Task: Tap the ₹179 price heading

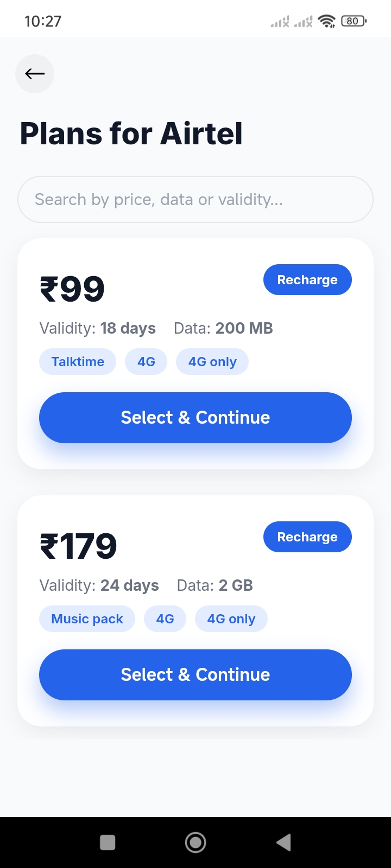Action: click(79, 546)
